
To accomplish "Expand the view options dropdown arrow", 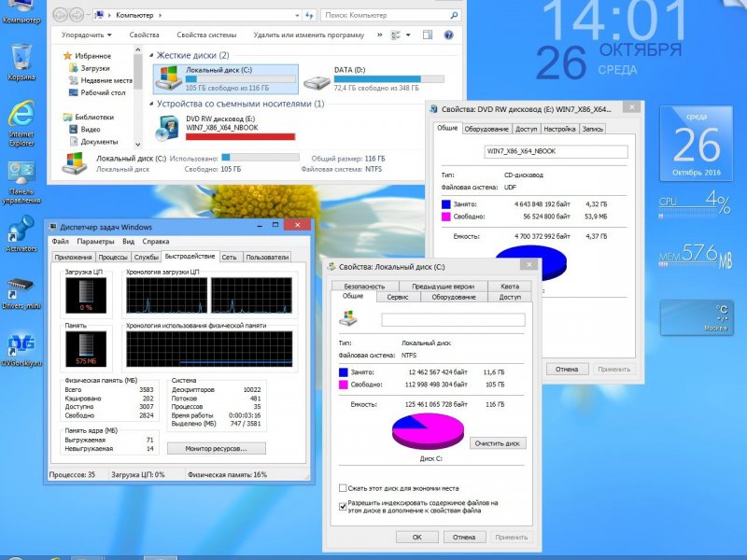I will tap(408, 35).
